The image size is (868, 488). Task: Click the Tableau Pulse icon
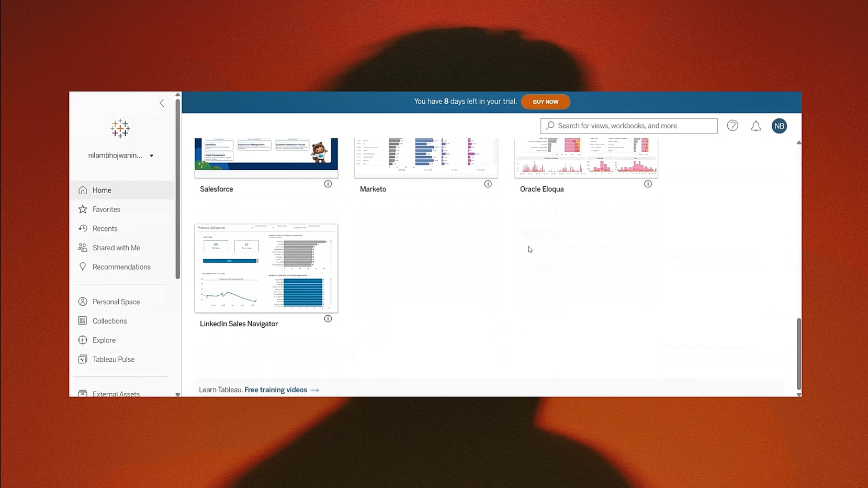coord(83,359)
